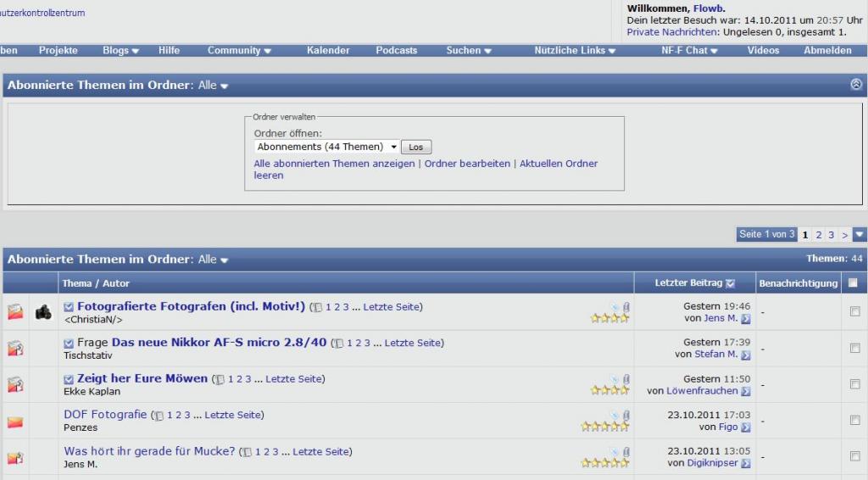This screenshot has height=480, width=868.
Task: Open Private Nachrichten link
Action: [672, 32]
